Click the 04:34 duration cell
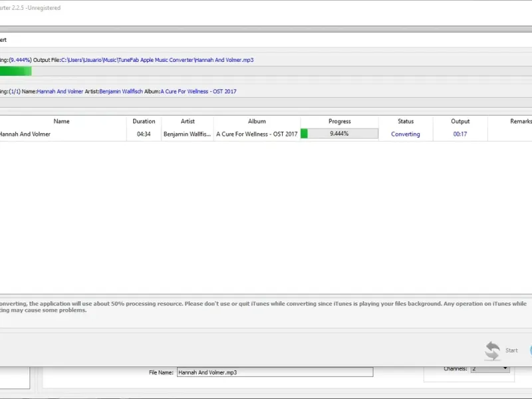This screenshot has height=399, width=532. [144, 134]
